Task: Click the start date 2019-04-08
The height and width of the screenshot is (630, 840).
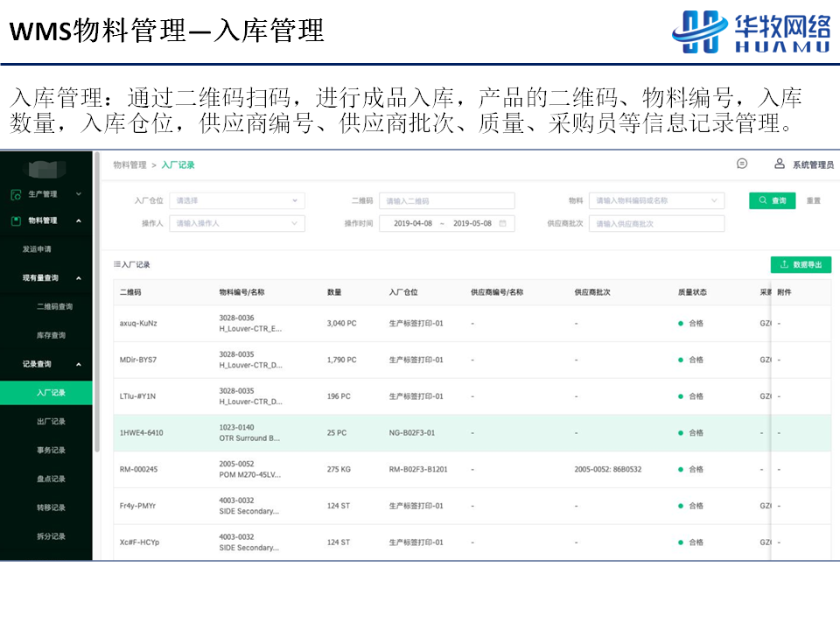Action: click(412, 223)
